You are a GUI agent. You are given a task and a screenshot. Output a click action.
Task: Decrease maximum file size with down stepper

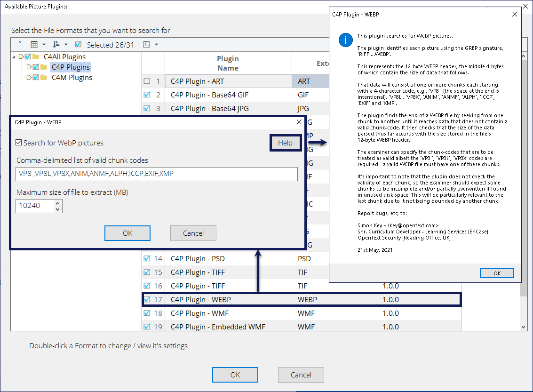pos(57,209)
